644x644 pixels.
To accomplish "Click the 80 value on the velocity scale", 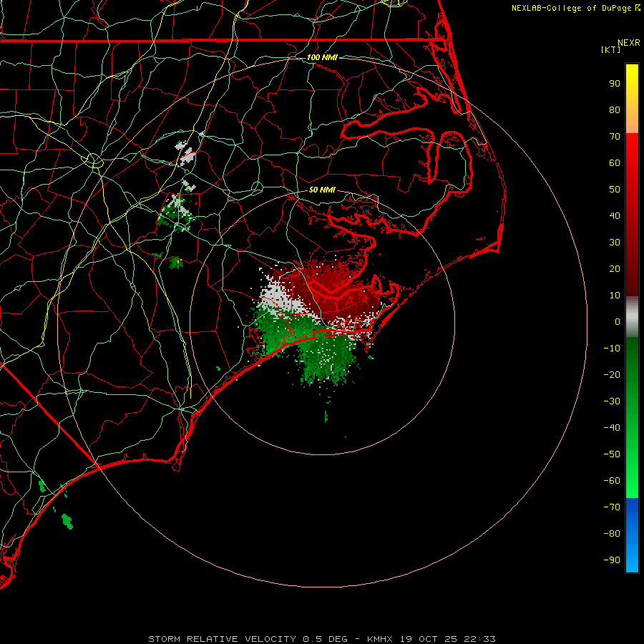I will click(615, 110).
